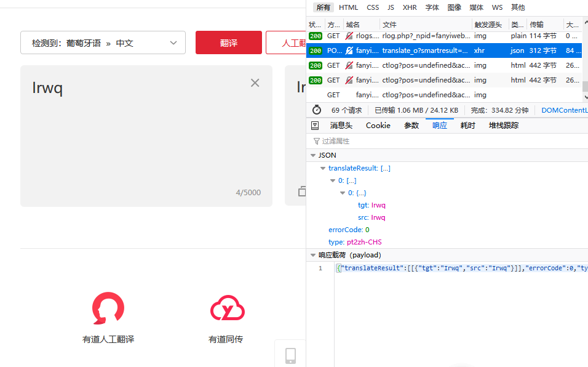Click the 方法 column header

pos(334,25)
